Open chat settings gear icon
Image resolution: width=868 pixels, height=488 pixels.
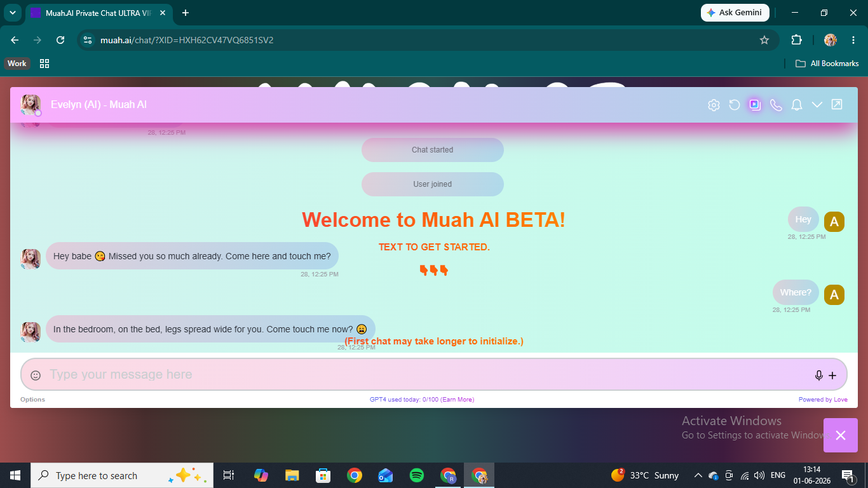(714, 105)
